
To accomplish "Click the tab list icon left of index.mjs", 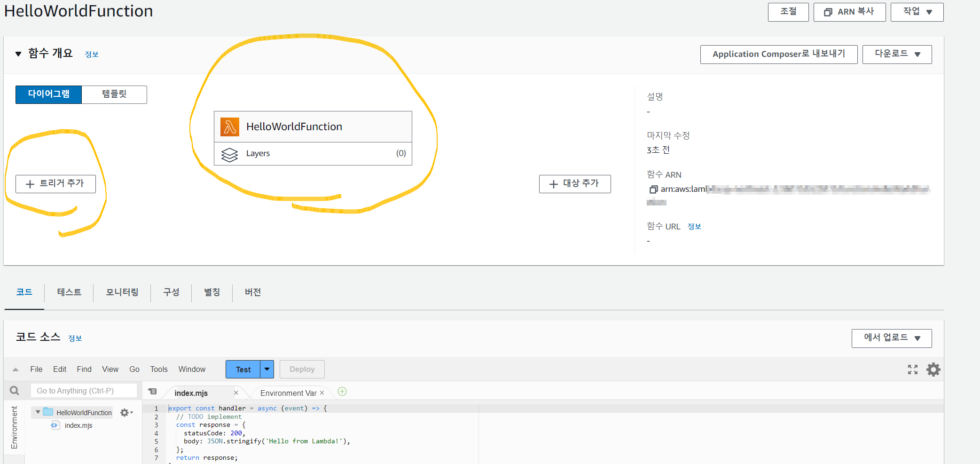I will [152, 391].
